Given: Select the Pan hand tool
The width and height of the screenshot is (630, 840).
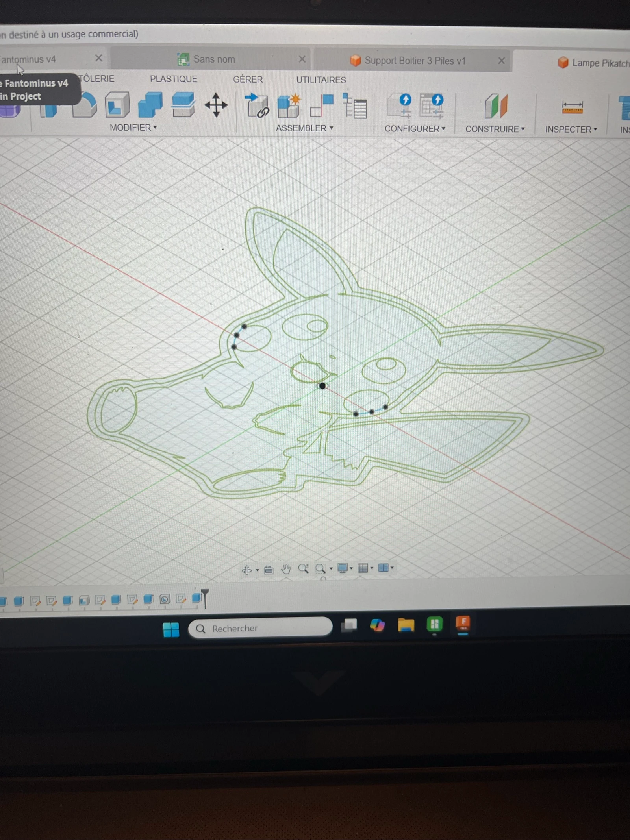Looking at the screenshot, I should click(286, 569).
